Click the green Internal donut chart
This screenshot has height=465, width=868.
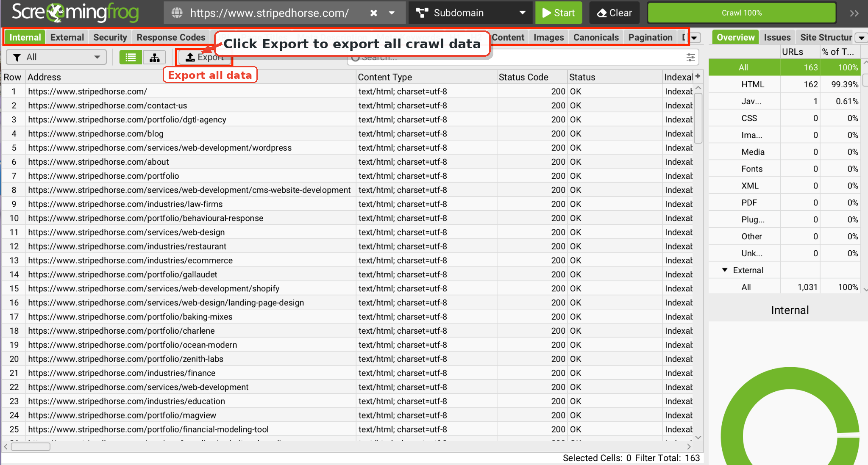[x=790, y=416]
